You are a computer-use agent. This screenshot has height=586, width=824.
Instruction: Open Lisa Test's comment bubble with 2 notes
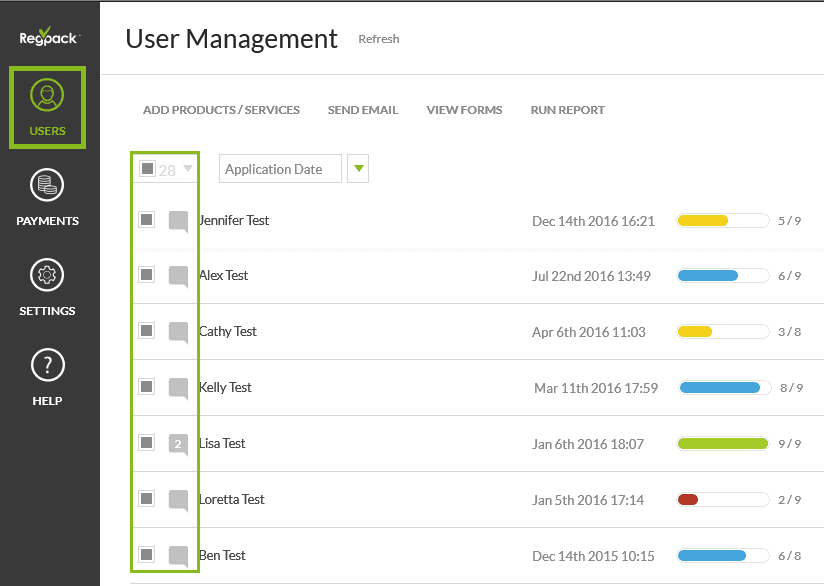pyautogui.click(x=178, y=444)
